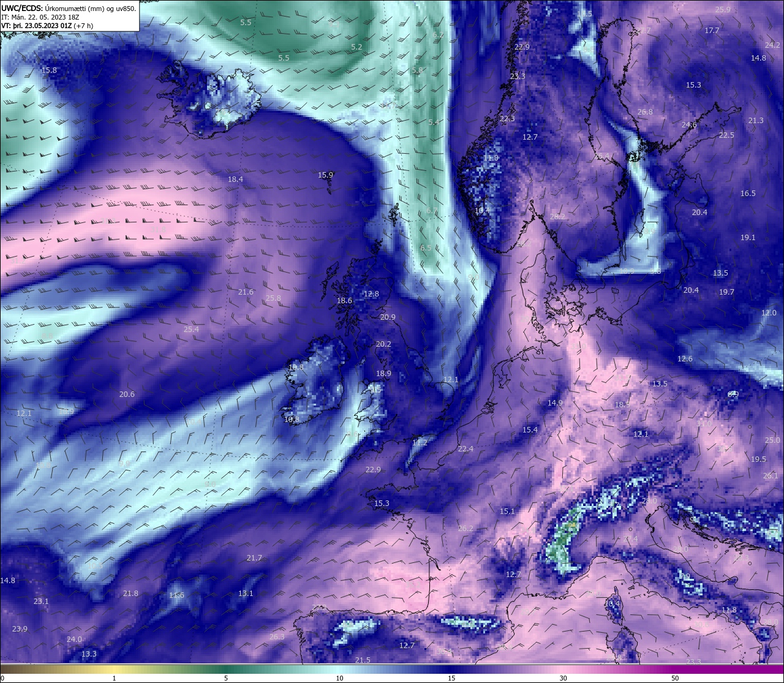This screenshot has width=784, height=683.
Task: Select the 20.9 value label
Action: point(388,317)
